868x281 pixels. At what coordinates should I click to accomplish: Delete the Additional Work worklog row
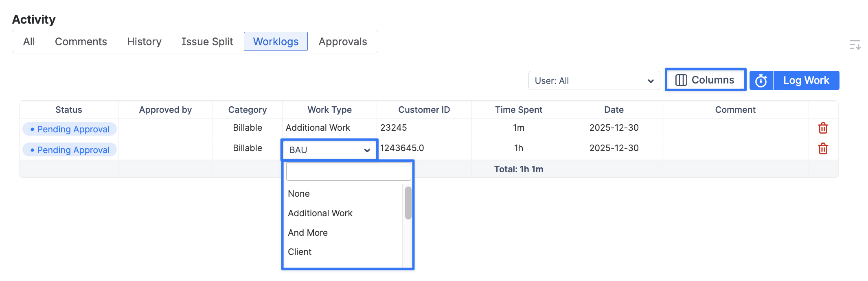tap(823, 128)
